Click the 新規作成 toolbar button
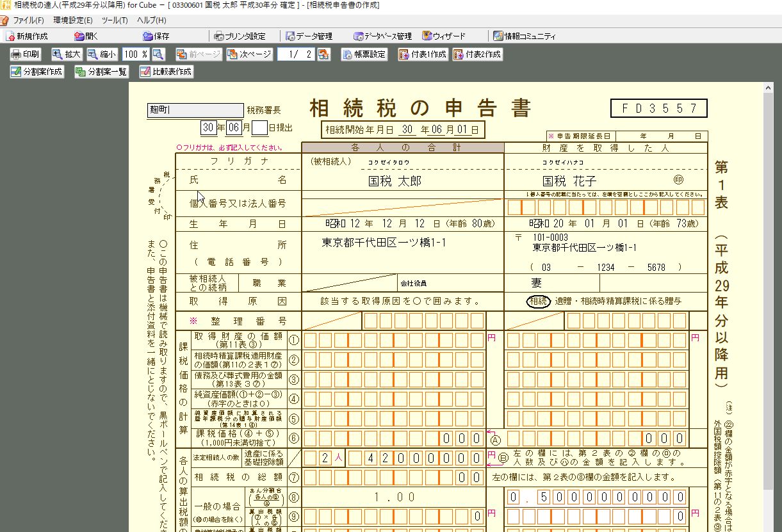 click(x=27, y=36)
